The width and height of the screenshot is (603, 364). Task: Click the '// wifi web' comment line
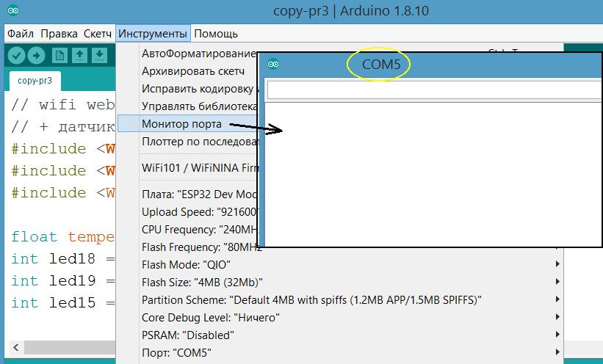[x=63, y=104]
